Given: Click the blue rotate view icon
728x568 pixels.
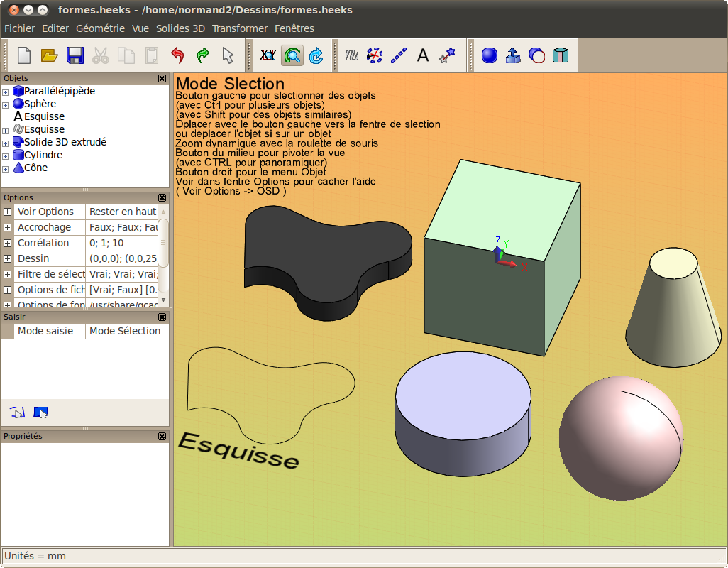Looking at the screenshot, I should click(316, 55).
